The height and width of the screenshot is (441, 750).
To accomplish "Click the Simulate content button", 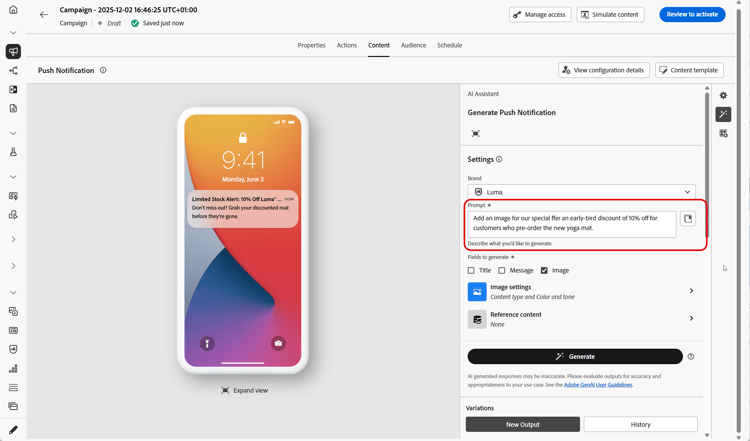I will pyautogui.click(x=610, y=14).
